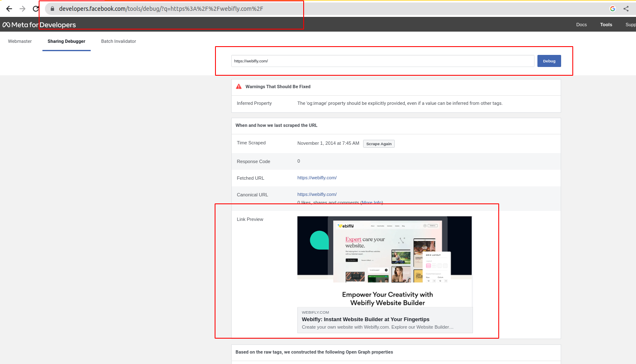Open the Docs menu
The height and width of the screenshot is (364, 636).
pos(582,25)
